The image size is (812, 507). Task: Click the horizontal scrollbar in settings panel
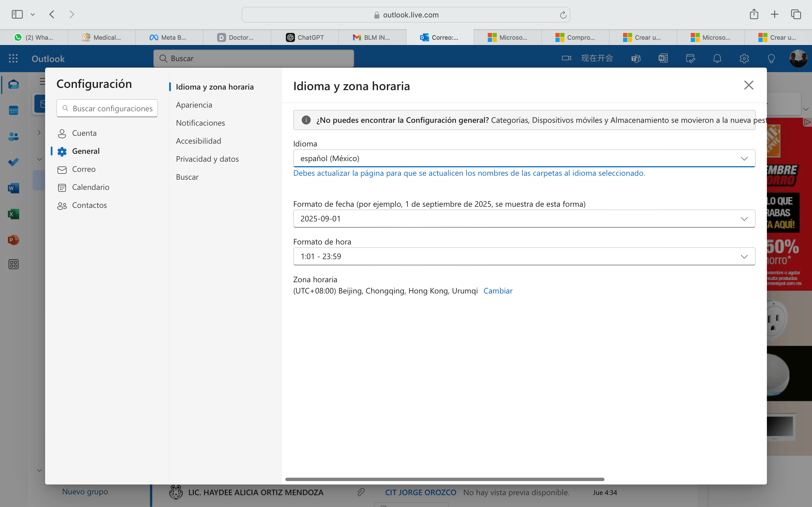(x=445, y=479)
